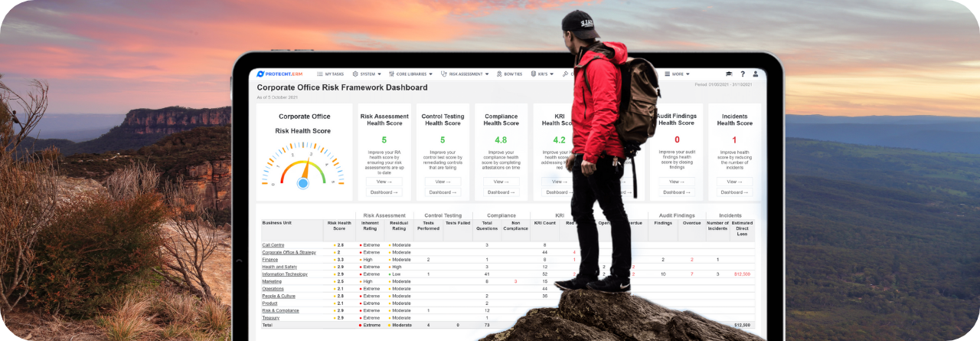
Task: Click View under KRI Health Score
Action: (x=557, y=182)
